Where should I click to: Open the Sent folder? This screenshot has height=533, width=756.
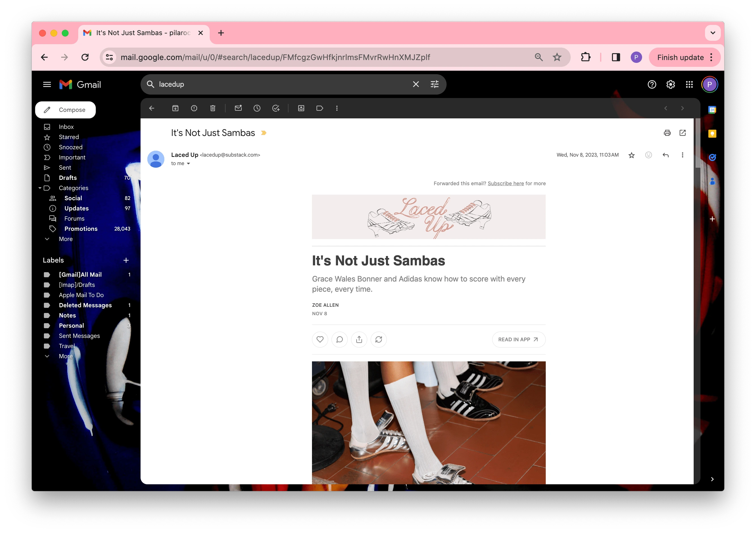pyautogui.click(x=65, y=168)
